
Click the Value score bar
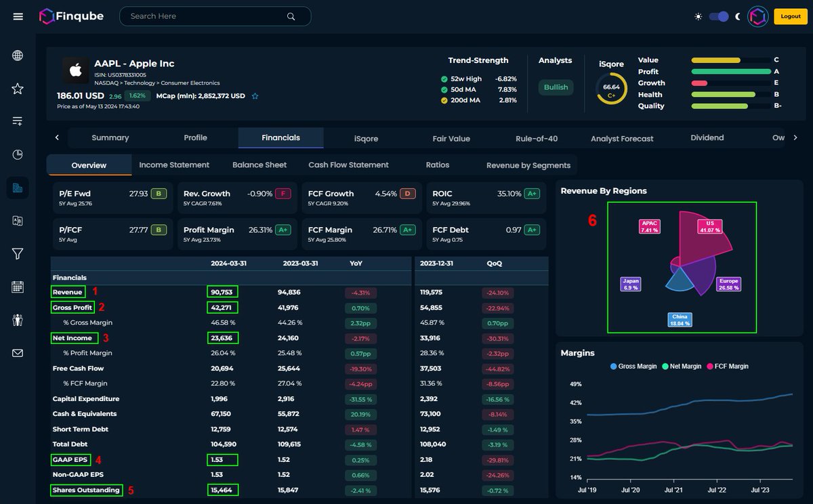point(731,60)
